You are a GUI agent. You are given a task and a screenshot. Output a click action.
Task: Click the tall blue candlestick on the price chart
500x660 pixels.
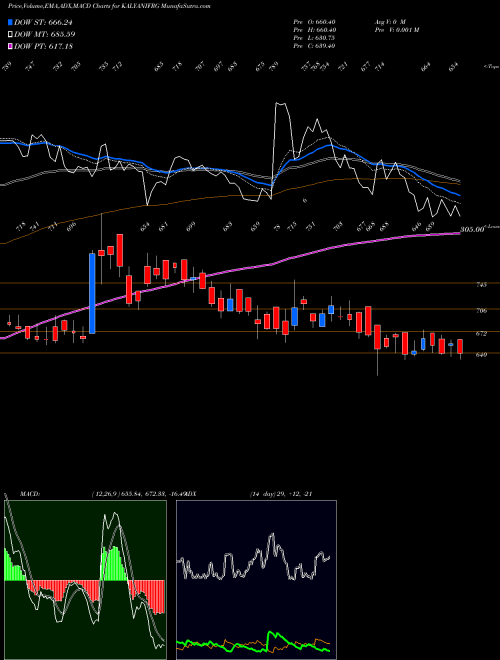click(x=92, y=293)
